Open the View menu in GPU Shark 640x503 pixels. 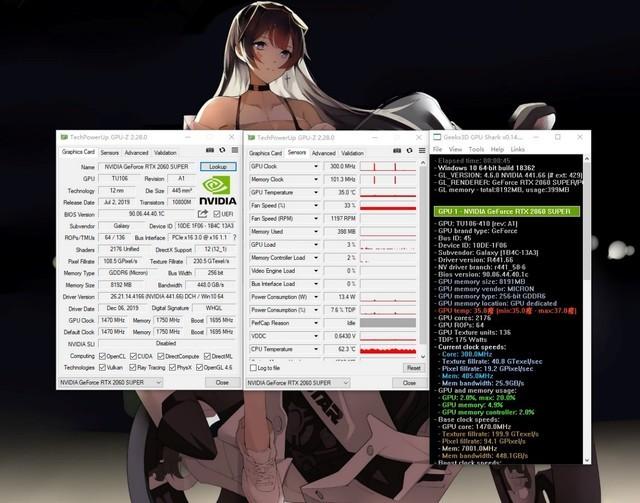click(x=455, y=149)
